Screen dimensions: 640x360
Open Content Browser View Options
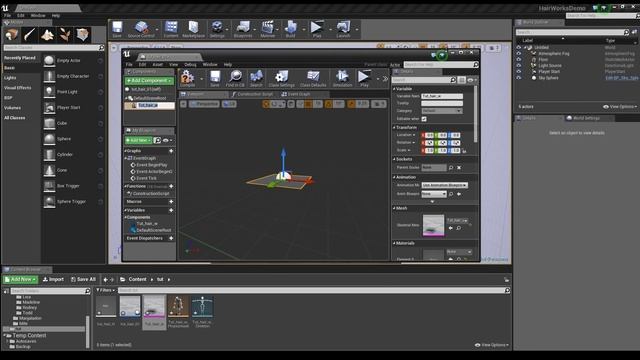[492, 345]
